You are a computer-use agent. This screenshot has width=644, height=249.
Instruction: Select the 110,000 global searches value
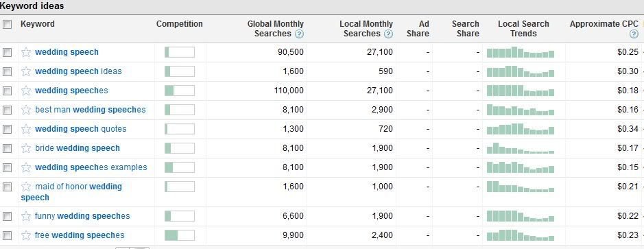coord(289,91)
